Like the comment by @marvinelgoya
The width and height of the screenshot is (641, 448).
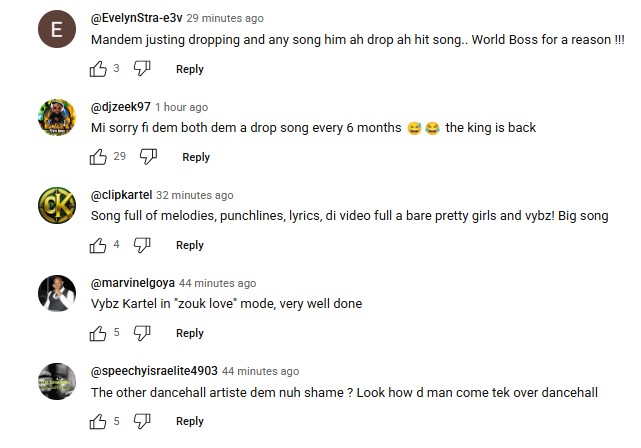click(98, 333)
